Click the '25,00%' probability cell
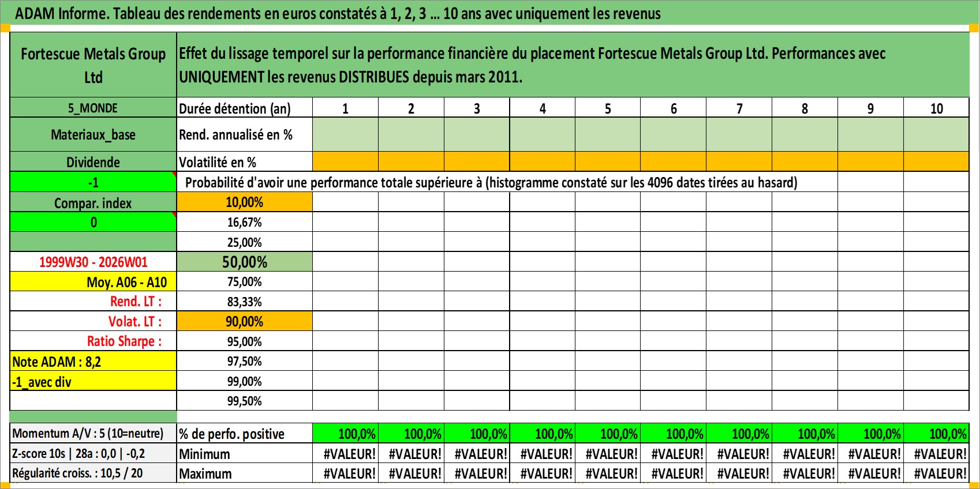 pos(245,242)
